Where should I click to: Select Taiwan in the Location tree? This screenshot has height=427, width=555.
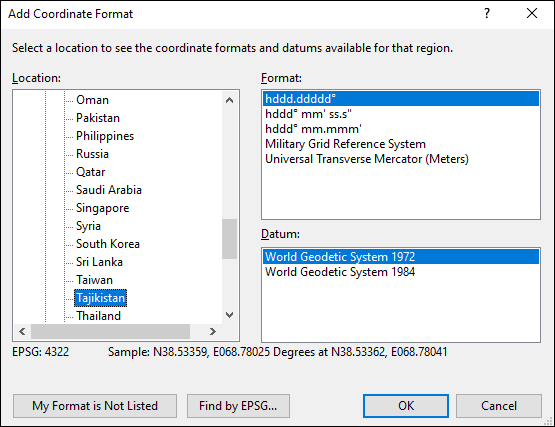pyautogui.click(x=95, y=280)
